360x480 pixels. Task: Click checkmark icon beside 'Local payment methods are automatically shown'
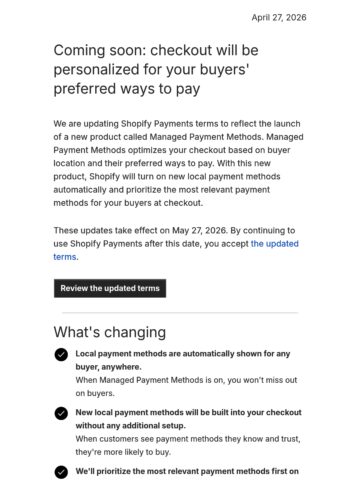pyautogui.click(x=61, y=355)
